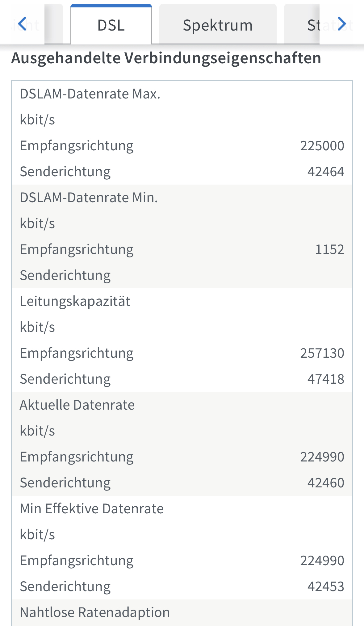The height and width of the screenshot is (626, 364).
Task: Select the DSLAM-Datenrate Min. row label
Action: pos(89,198)
